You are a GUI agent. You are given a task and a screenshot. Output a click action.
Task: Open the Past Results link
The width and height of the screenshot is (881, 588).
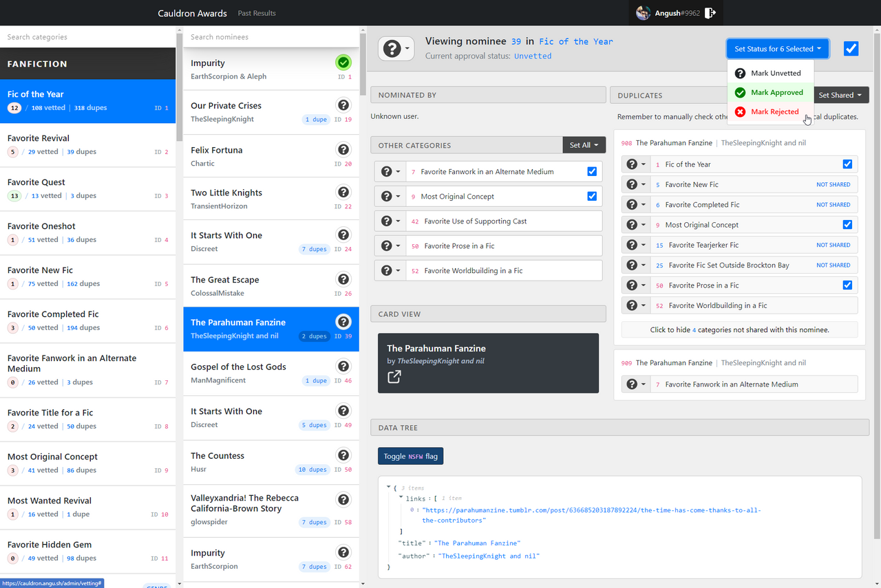point(257,13)
